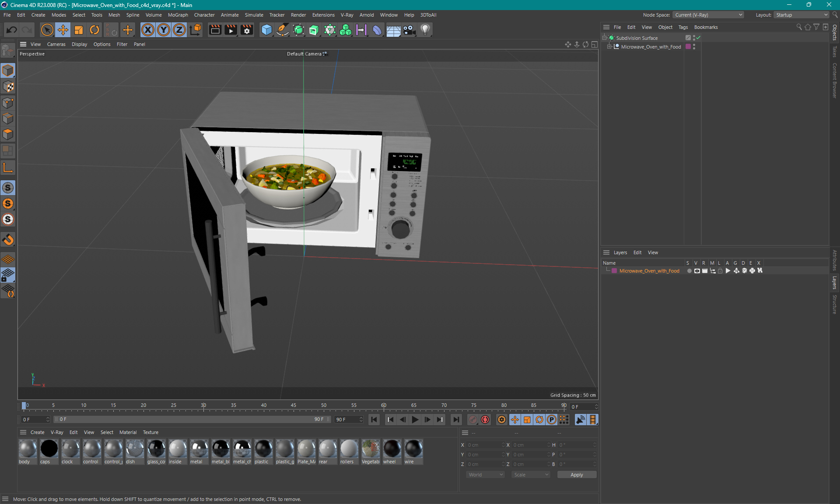
Task: Render the active view with clapperboard icon
Action: coord(215,30)
